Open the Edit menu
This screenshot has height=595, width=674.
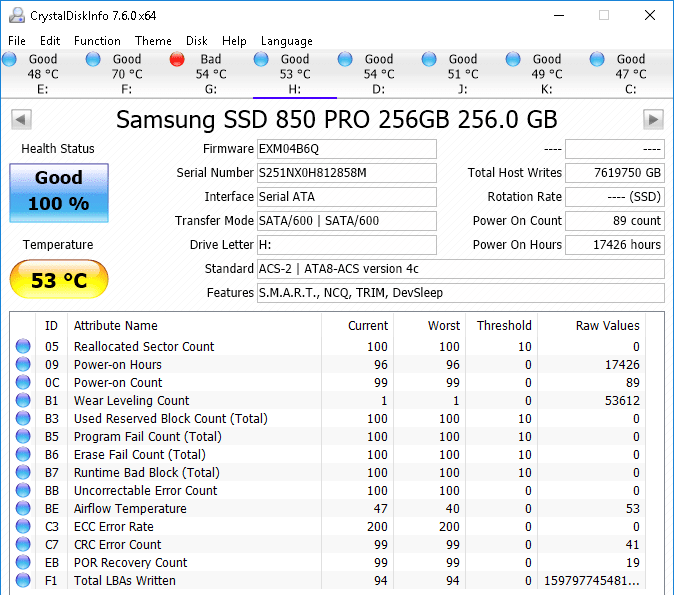pyautogui.click(x=50, y=41)
